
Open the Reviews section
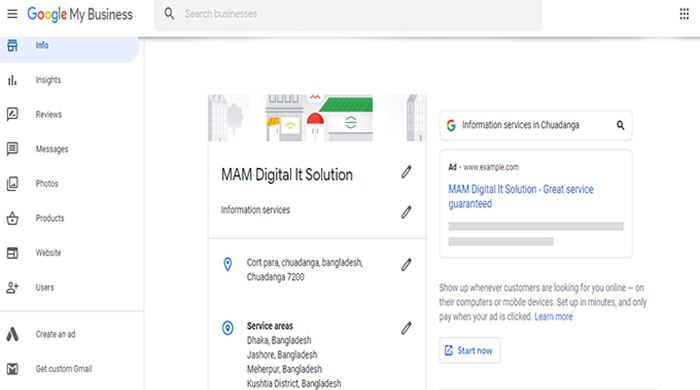(49, 115)
